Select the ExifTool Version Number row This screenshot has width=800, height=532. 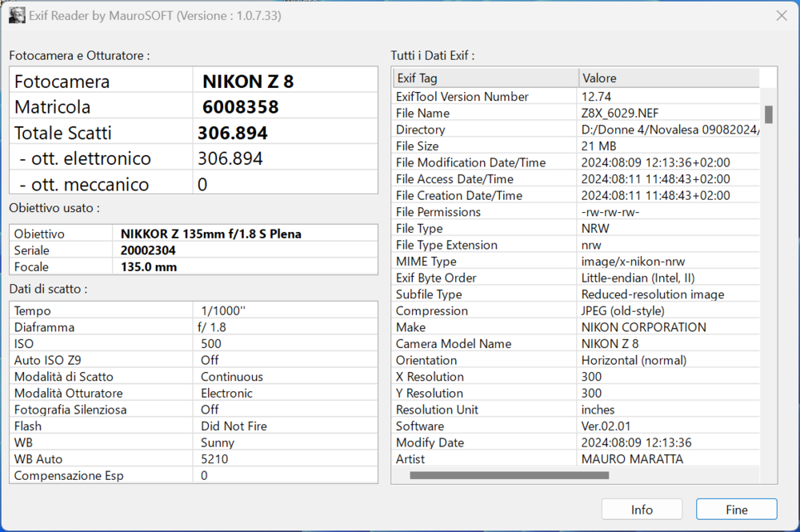click(577, 97)
